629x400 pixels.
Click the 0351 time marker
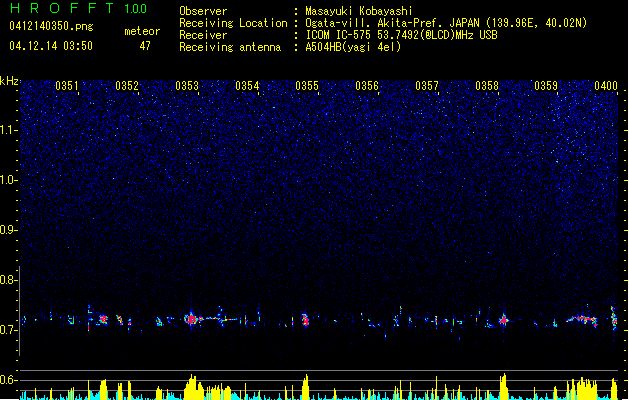click(x=67, y=86)
